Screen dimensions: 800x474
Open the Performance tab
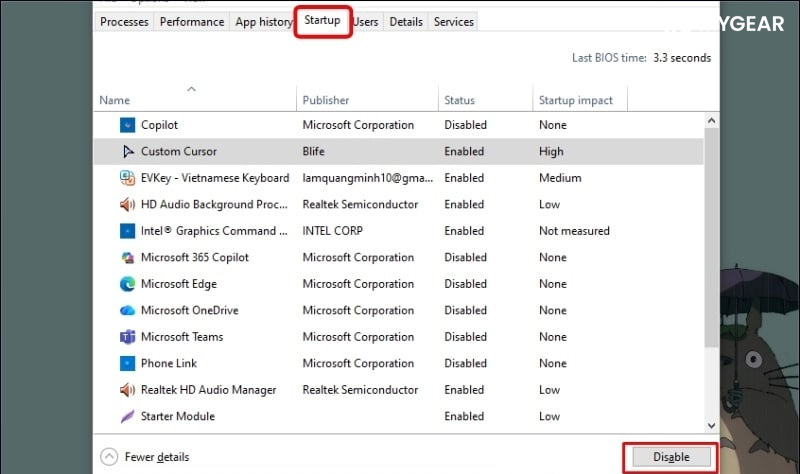pyautogui.click(x=192, y=21)
